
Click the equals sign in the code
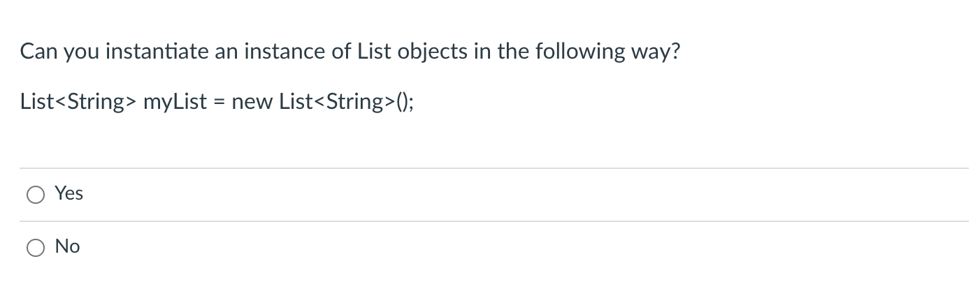[x=219, y=103]
